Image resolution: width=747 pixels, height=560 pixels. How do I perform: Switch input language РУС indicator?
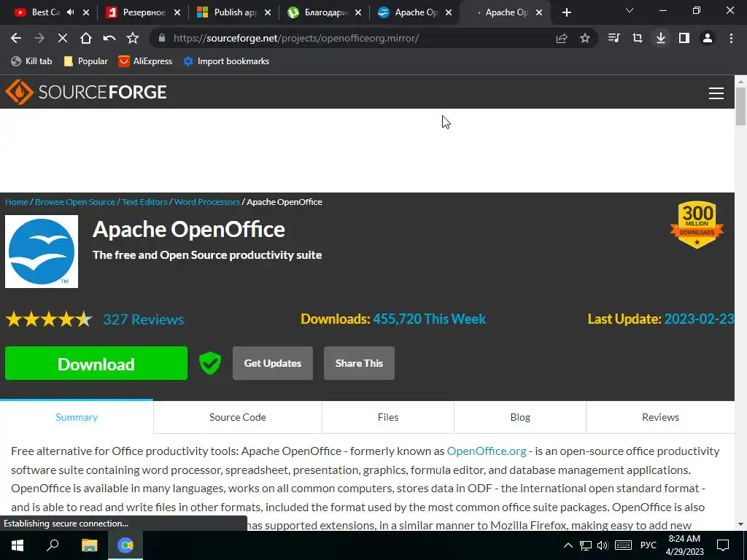coord(649,545)
